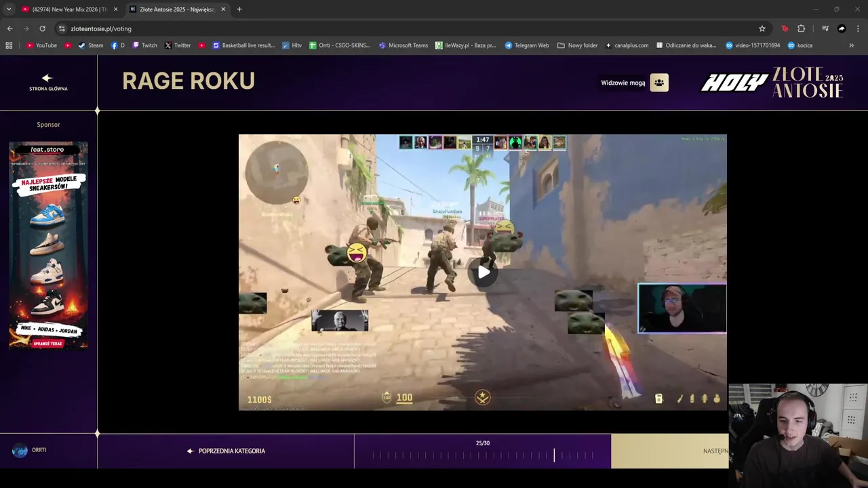Click the ORRTI user avatar
868x488 pixels.
coord(20,450)
